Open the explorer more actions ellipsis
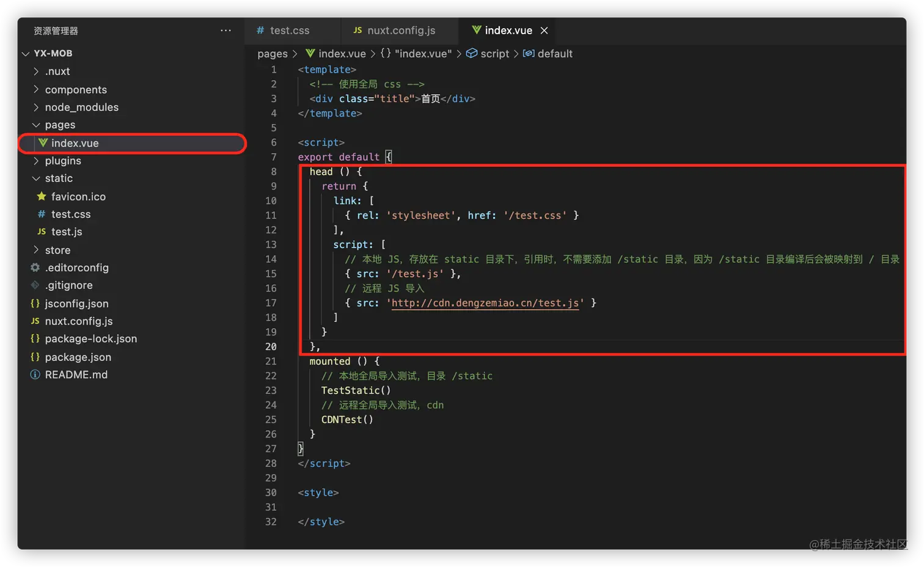 coord(226,31)
